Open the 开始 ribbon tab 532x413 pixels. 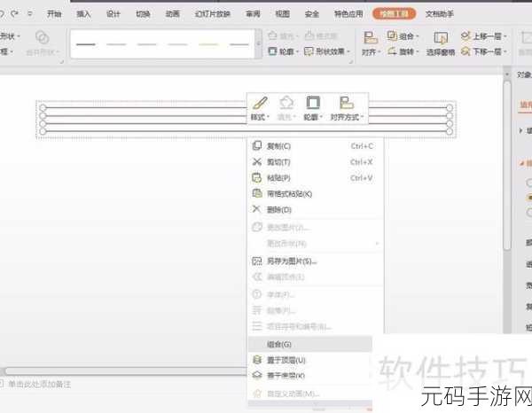click(x=54, y=14)
